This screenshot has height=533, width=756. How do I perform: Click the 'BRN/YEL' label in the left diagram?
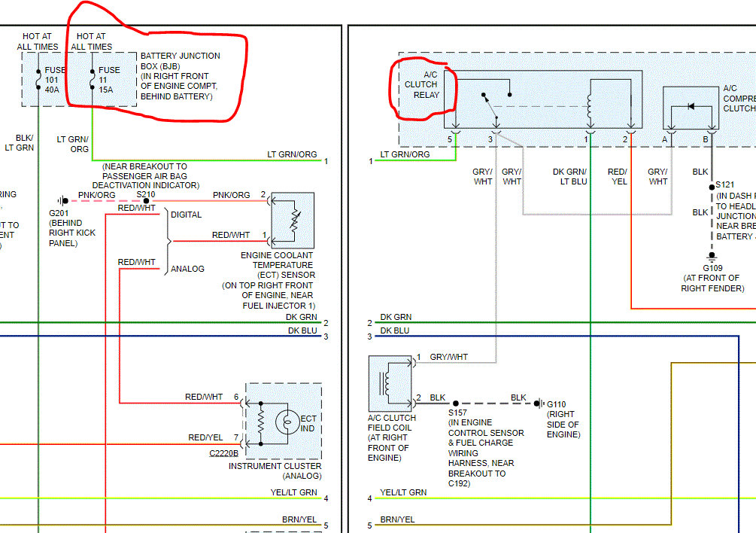[x=299, y=519]
